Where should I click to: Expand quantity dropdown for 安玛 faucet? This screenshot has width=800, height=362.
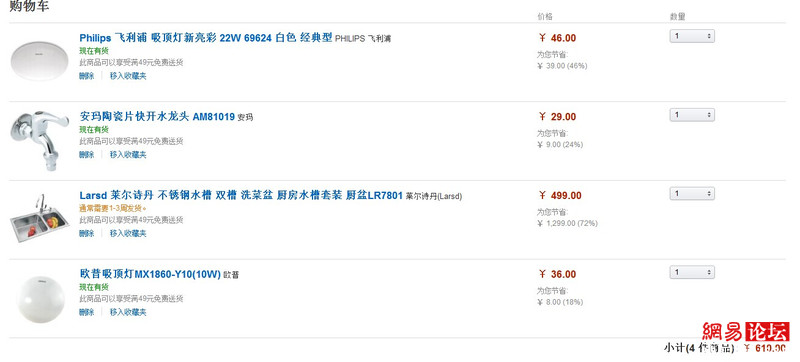(x=692, y=115)
